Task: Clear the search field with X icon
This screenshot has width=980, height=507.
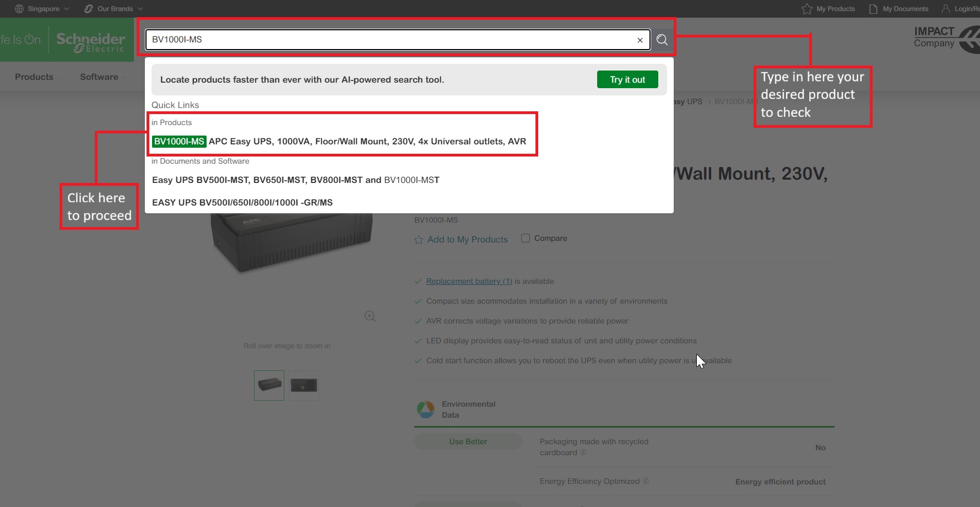Action: (x=640, y=40)
